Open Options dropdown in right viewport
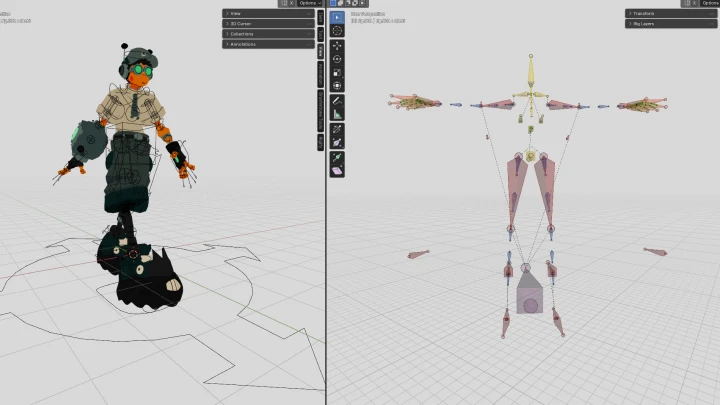Viewport: 720px width, 405px height. click(x=709, y=3)
